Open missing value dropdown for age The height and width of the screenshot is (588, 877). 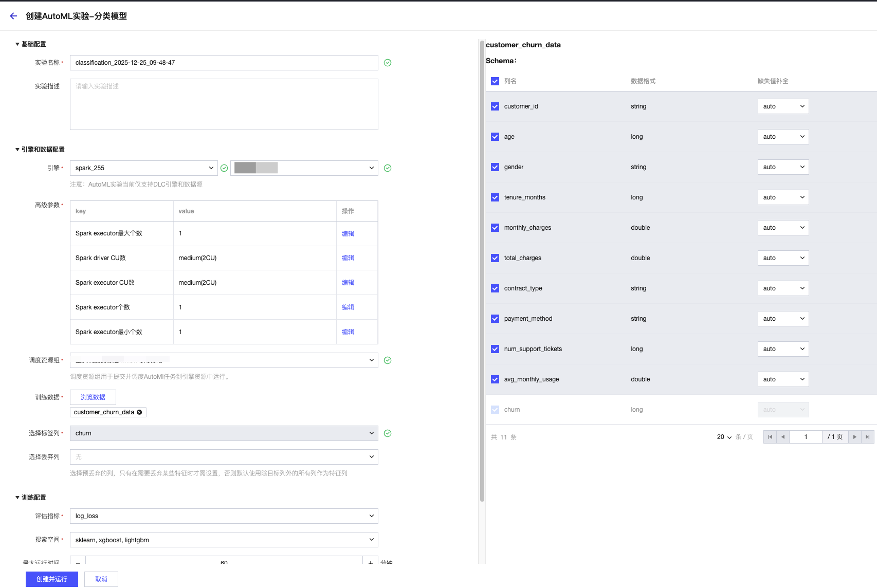tap(783, 137)
